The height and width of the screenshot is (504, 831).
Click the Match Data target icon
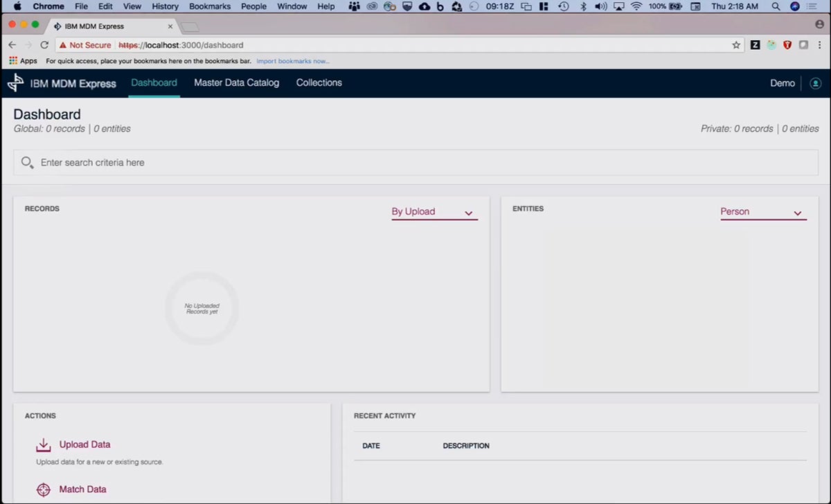(44, 489)
